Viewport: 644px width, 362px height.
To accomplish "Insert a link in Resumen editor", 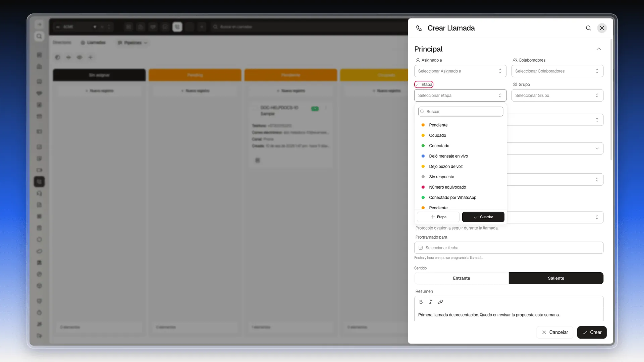I will [440, 302].
